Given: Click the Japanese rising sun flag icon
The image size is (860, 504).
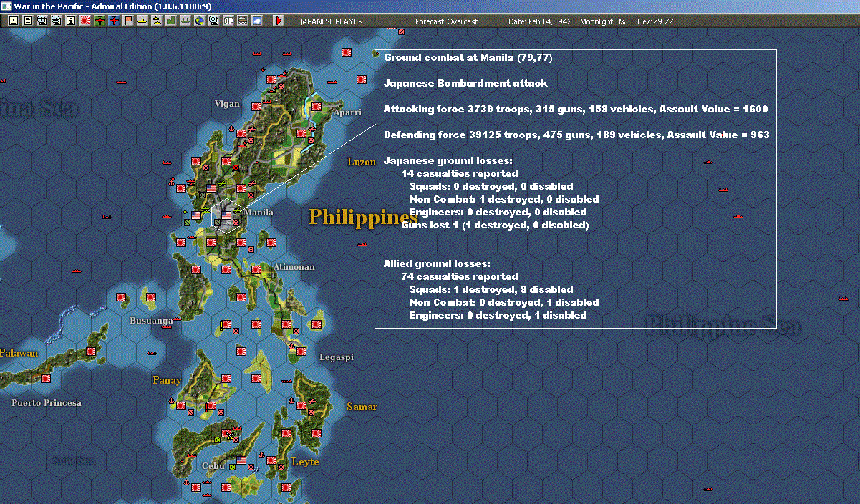Looking at the screenshot, I should pyautogui.click(x=84, y=21).
